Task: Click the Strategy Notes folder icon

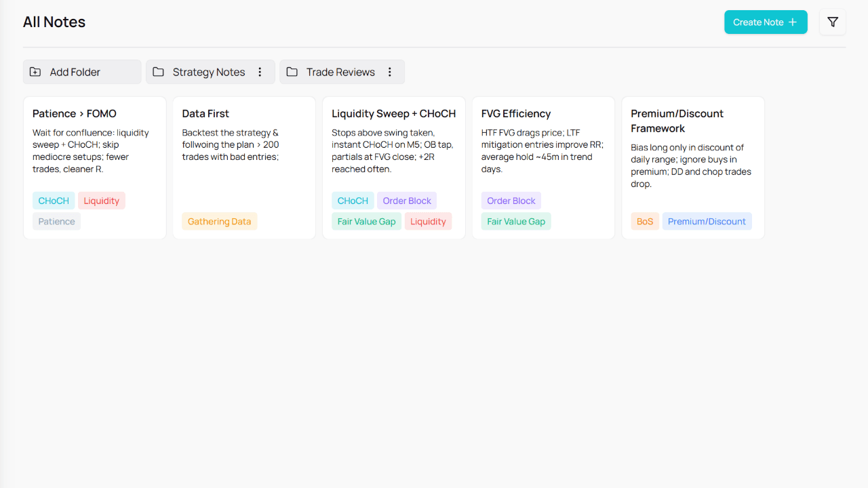Action: coord(158,72)
